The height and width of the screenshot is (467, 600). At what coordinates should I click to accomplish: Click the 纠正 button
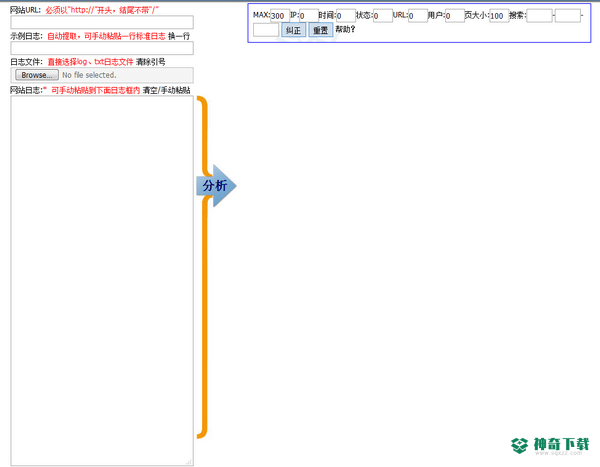[x=293, y=30]
